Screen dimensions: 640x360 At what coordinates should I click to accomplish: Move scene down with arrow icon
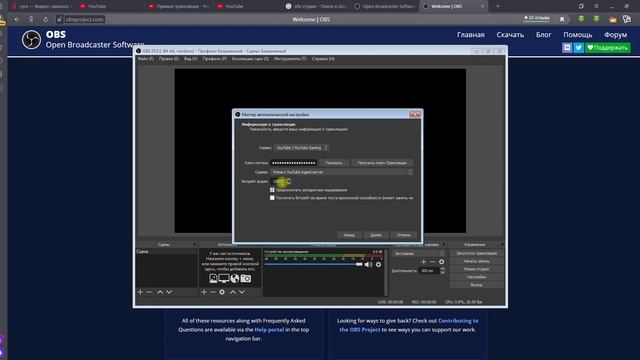pos(169,292)
